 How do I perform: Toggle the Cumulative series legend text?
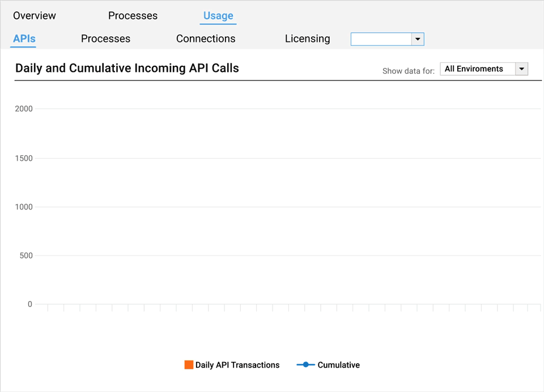(338, 365)
